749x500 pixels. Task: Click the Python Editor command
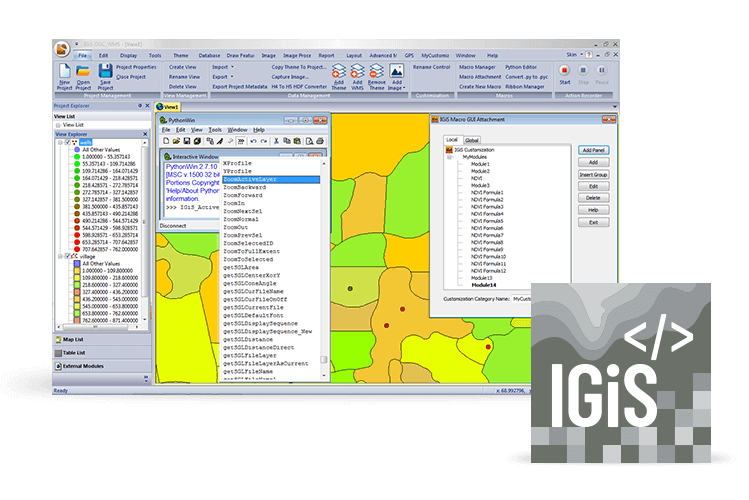tap(521, 67)
